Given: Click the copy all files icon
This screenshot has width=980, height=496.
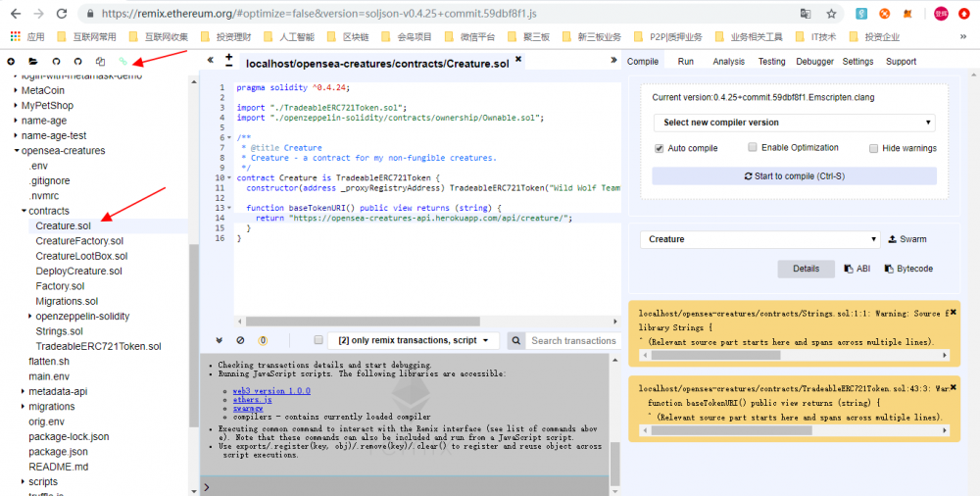Looking at the screenshot, I should coord(100,61).
